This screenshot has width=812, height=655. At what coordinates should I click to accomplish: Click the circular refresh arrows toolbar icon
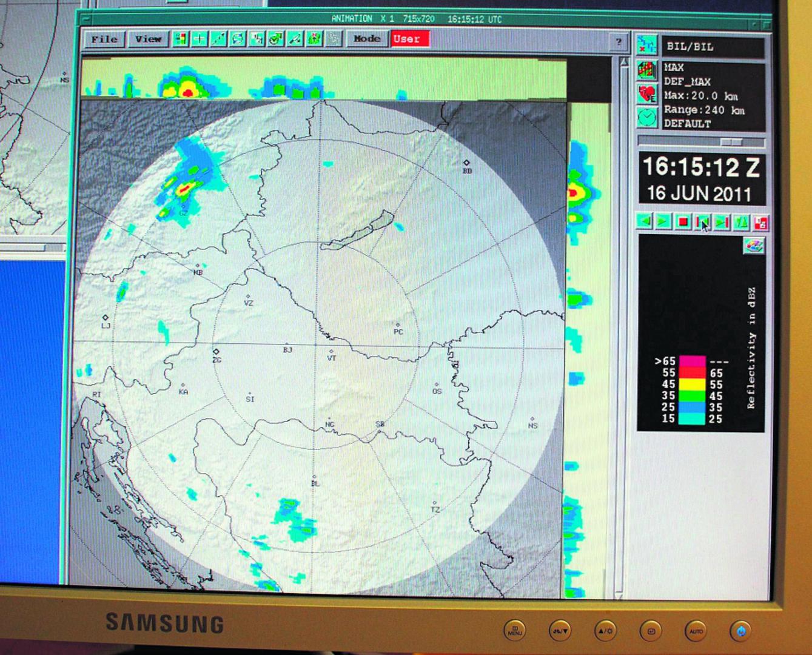238,39
